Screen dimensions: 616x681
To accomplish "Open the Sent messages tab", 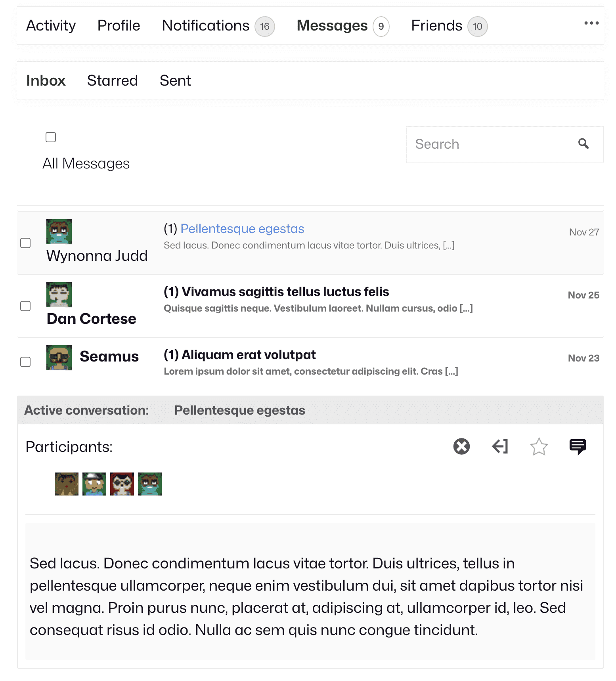I will [x=175, y=80].
